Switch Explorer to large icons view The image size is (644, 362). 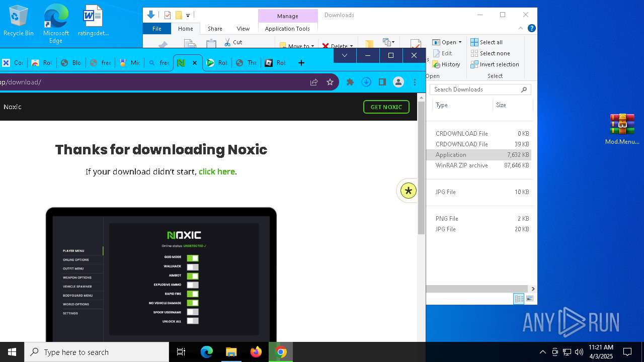(x=529, y=299)
